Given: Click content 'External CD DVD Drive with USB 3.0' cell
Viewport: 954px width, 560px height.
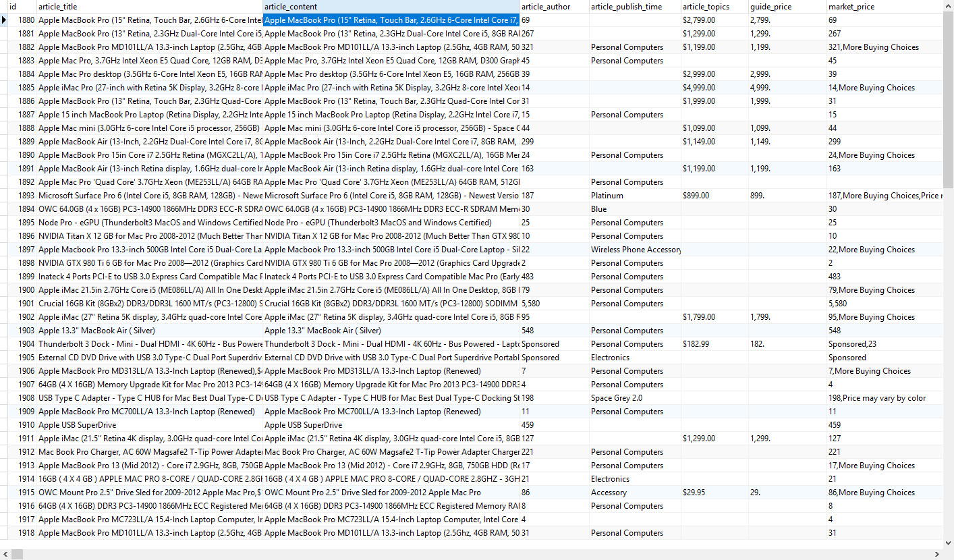Looking at the screenshot, I should [391, 358].
